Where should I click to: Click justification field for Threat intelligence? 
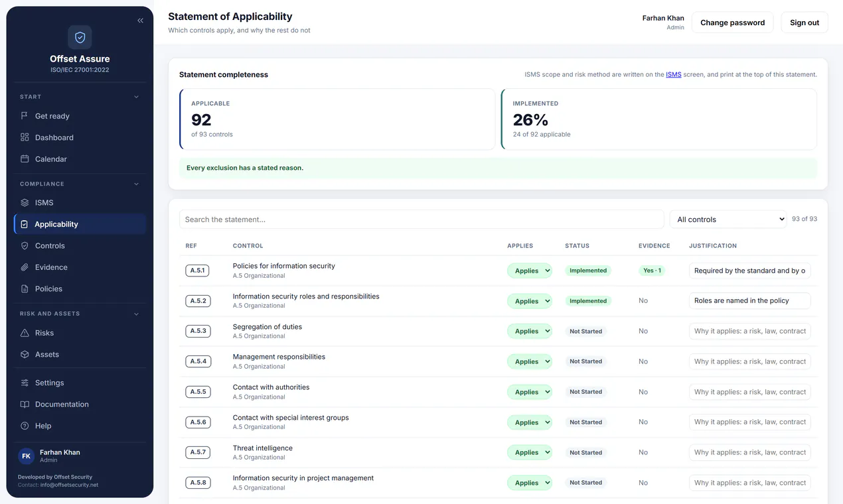[x=749, y=452]
